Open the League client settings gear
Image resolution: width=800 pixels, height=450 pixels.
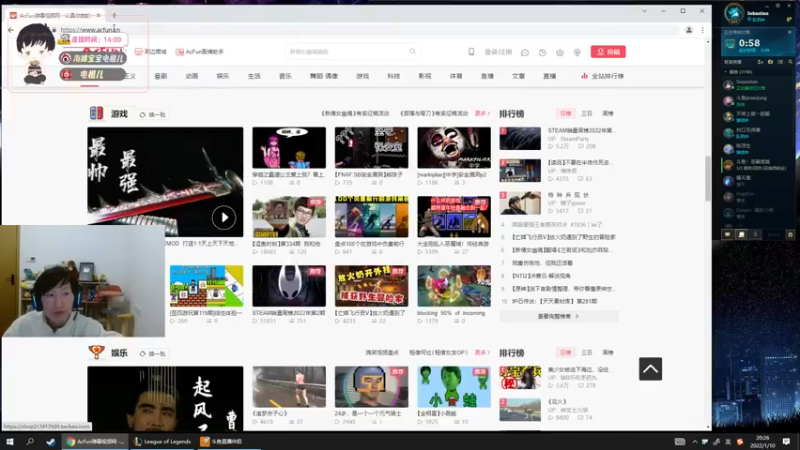[778, 5]
